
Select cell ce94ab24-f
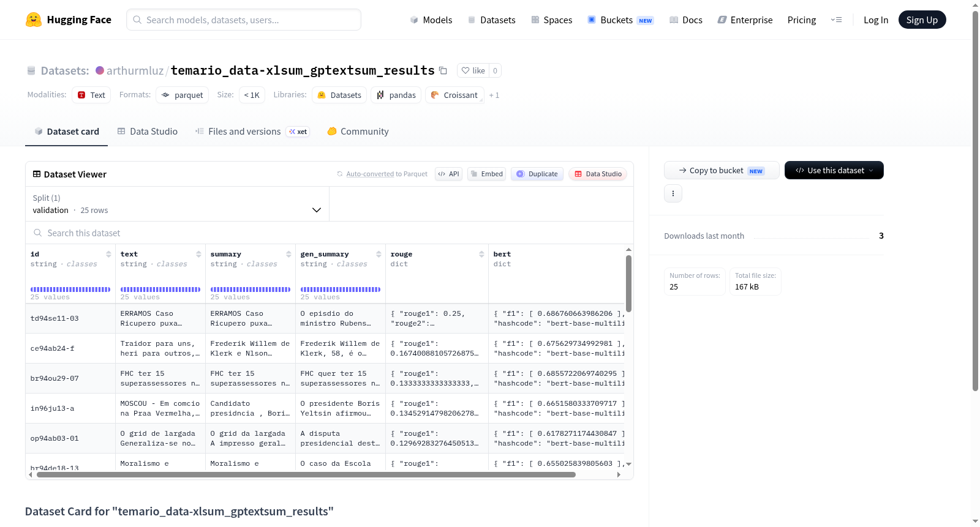pyautogui.click(x=70, y=348)
